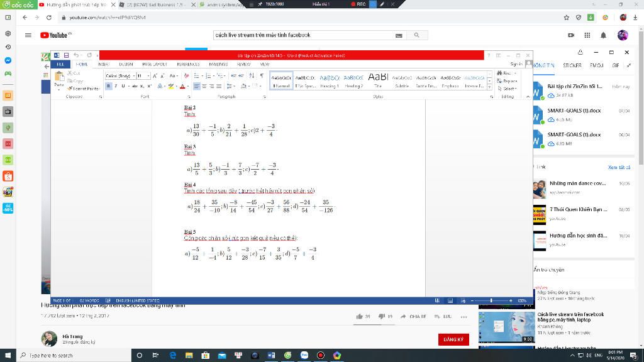Viewport: 644px width, 362px height.
Task: Click Copy in the Clipboard group
Action: [x=75, y=81]
